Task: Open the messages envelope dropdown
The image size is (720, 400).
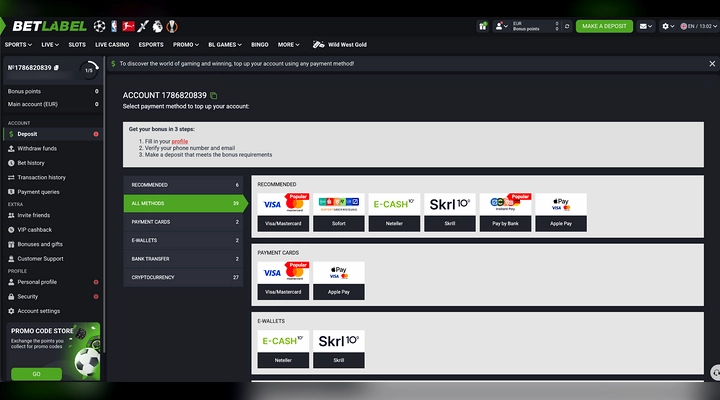Action: click(x=646, y=26)
